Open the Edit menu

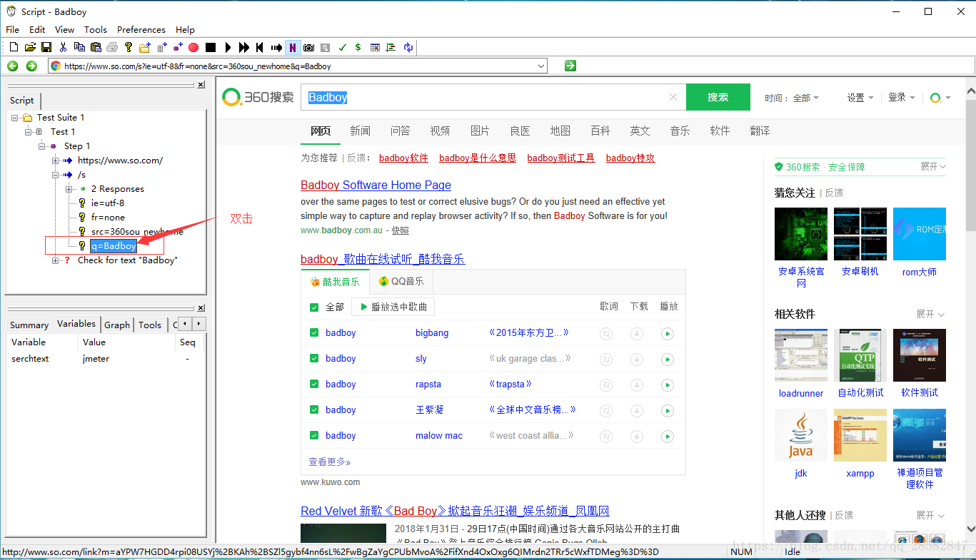pyautogui.click(x=37, y=29)
